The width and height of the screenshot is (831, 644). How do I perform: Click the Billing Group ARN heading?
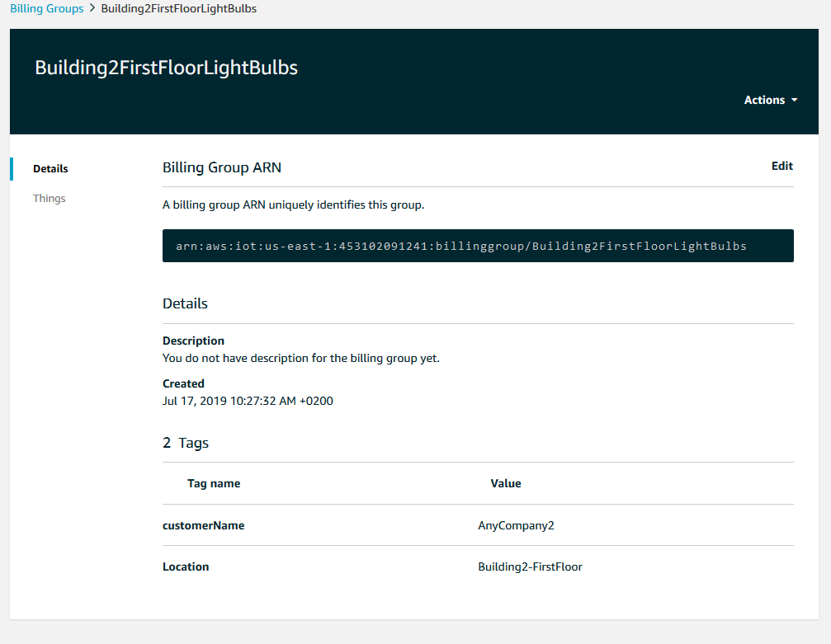[x=222, y=167]
